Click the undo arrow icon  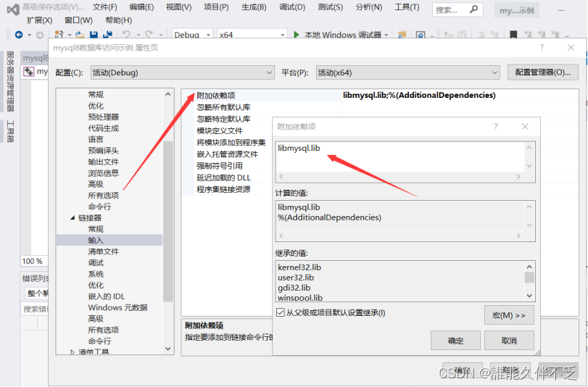[126, 35]
